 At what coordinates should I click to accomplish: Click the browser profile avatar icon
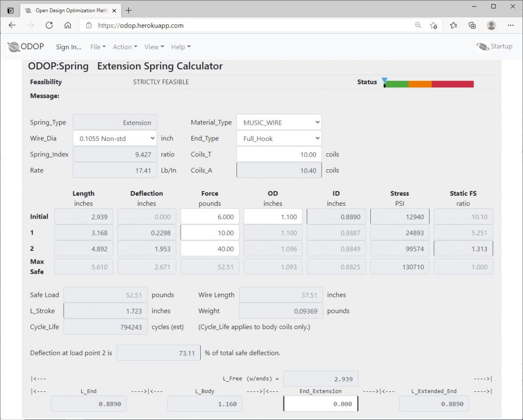tap(491, 25)
